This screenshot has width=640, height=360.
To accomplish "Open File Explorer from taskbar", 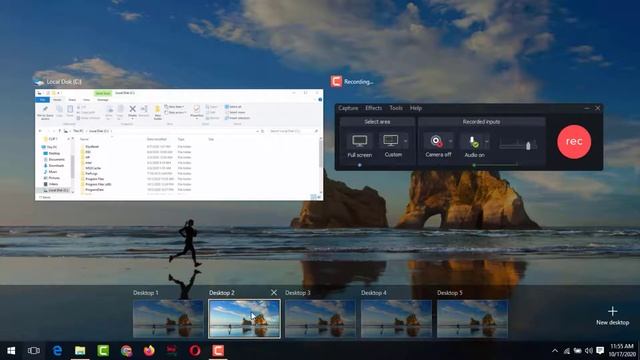I will [80, 351].
